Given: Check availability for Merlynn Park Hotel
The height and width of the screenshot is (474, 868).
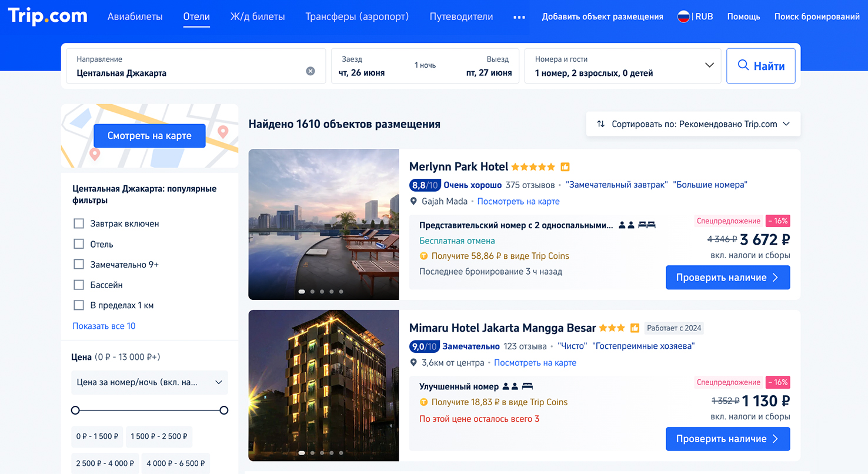Looking at the screenshot, I should click(728, 278).
